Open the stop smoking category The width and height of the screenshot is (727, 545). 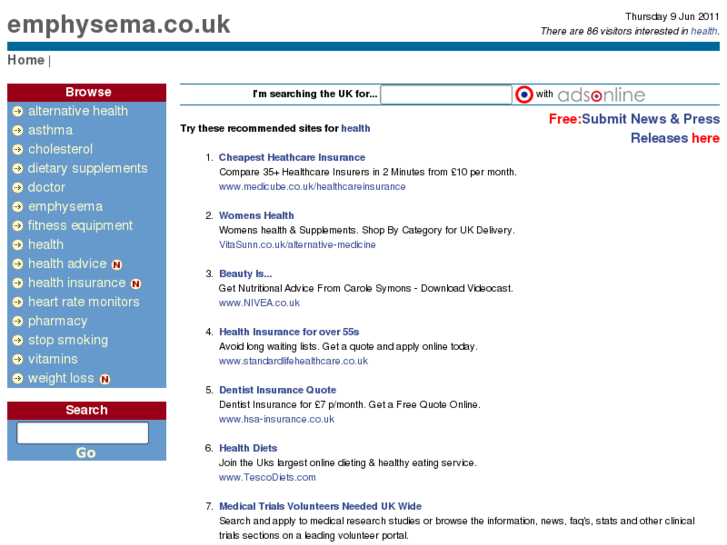coord(68,340)
